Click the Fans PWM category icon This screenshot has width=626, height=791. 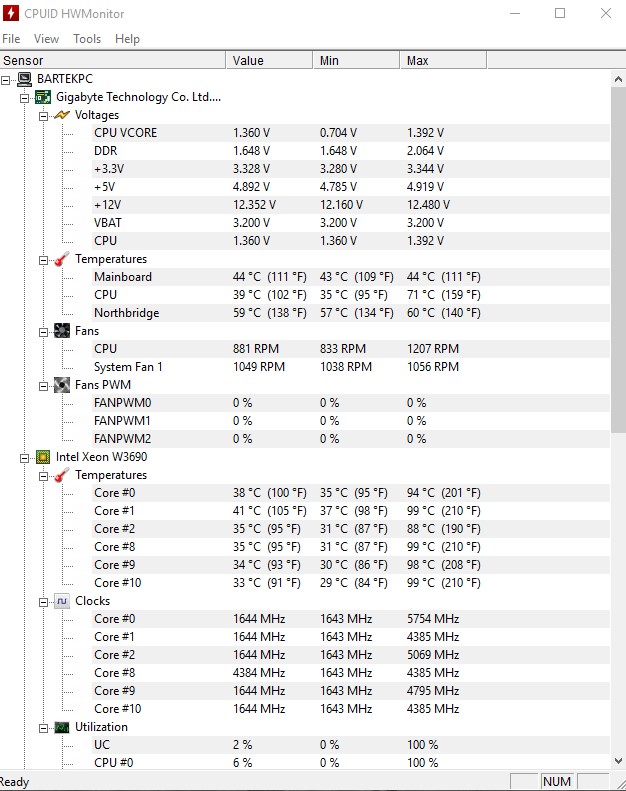[62, 385]
